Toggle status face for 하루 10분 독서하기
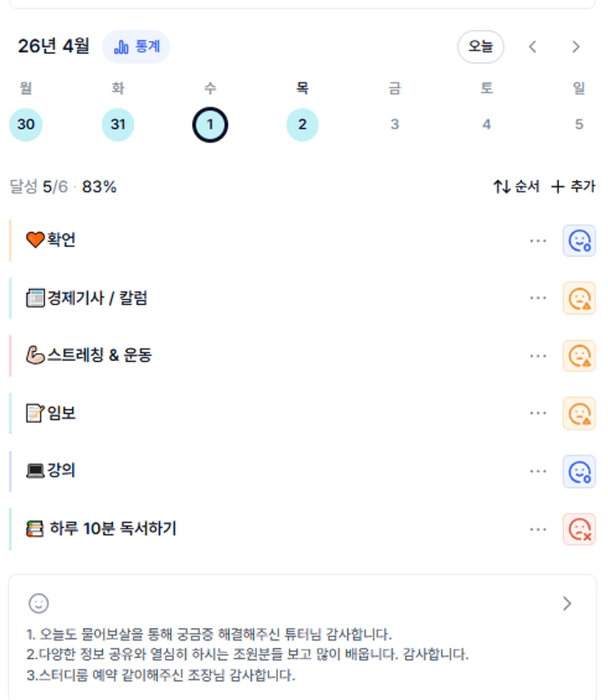 pyautogui.click(x=579, y=529)
